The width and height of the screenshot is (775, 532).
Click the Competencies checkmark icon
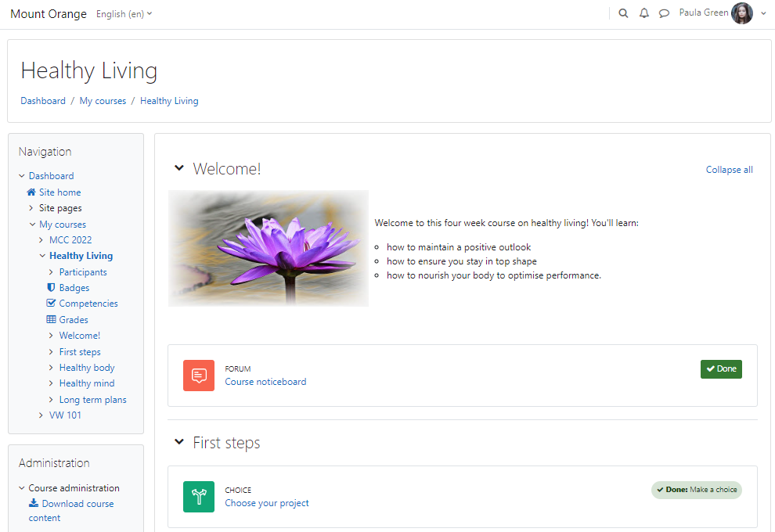click(x=51, y=303)
